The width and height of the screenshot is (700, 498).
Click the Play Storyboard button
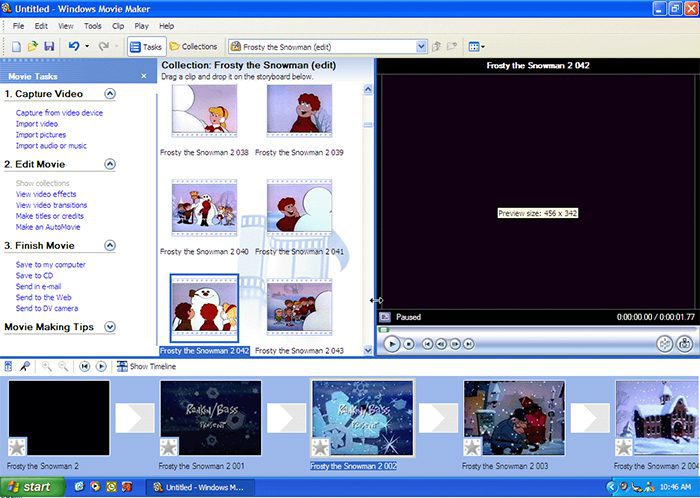(x=101, y=366)
